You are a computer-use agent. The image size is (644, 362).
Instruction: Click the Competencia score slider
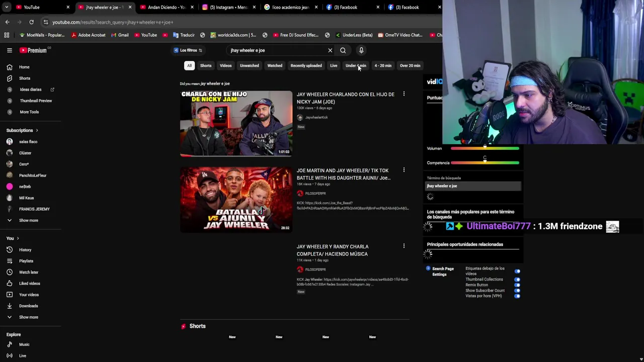point(485,162)
